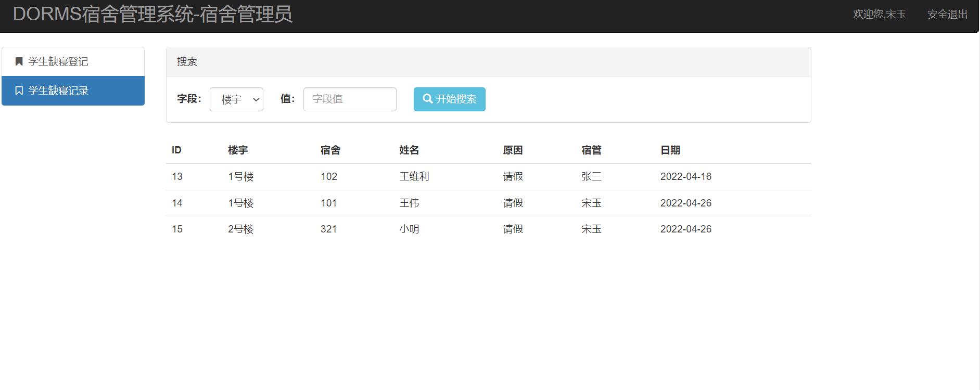Focus the 字段值 input box

tap(350, 99)
